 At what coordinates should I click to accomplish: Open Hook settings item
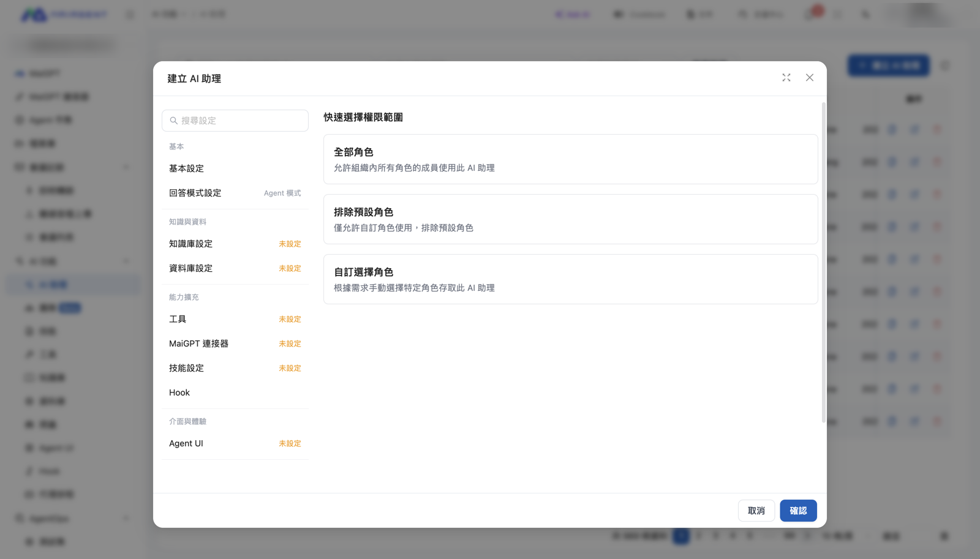click(235, 392)
